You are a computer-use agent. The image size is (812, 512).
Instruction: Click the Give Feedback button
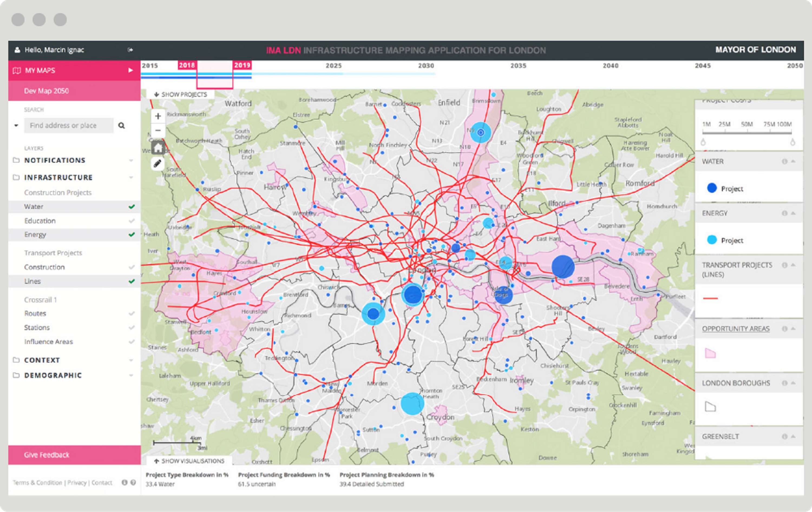74,455
